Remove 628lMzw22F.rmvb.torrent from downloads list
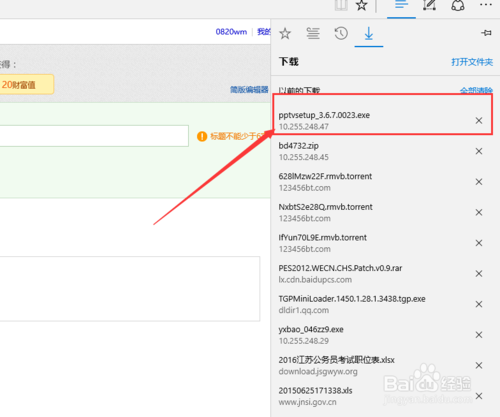Screen dimensions: 500x417 click(479, 182)
